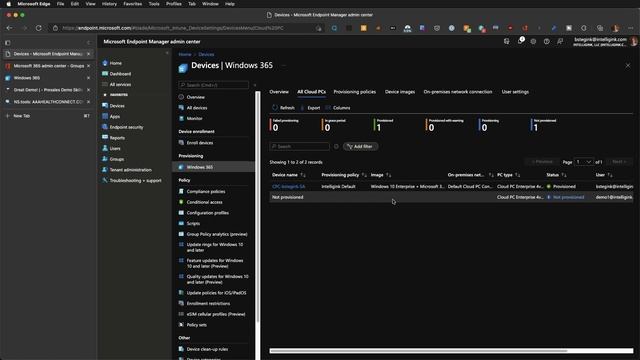640x360 pixels.
Task: Switch to On-premises network connection tab
Action: tap(458, 92)
